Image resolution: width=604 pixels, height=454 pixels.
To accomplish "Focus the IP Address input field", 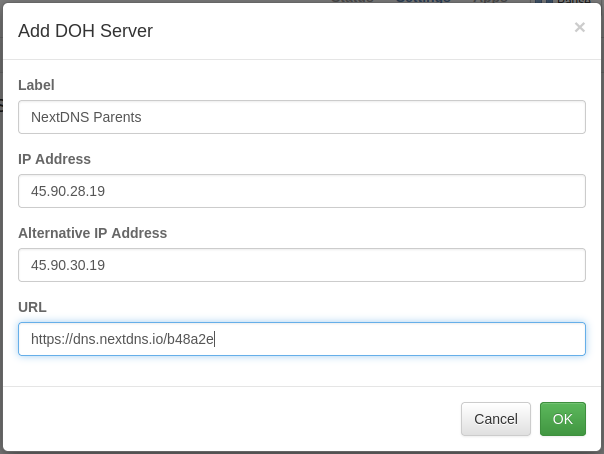I will [x=301, y=191].
